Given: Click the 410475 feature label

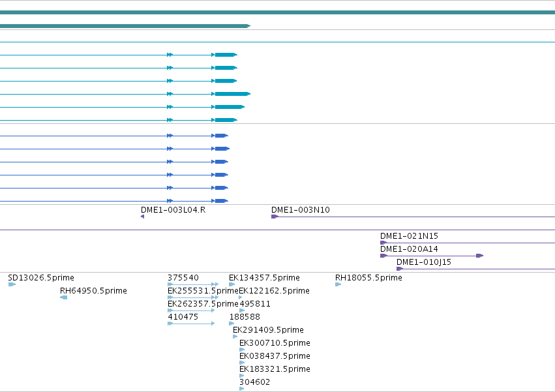Looking at the screenshot, I should point(183,317).
